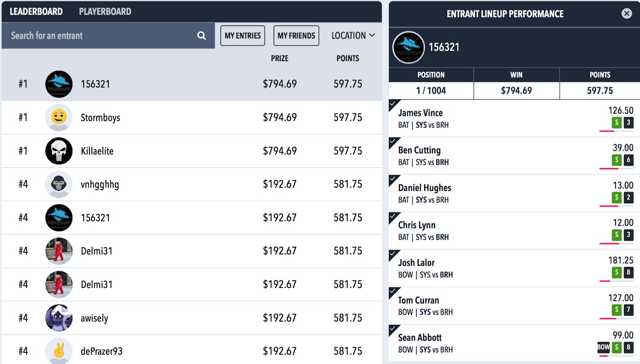
Task: Click Josh Lalor's ownership progress bar
Action: tap(616, 281)
